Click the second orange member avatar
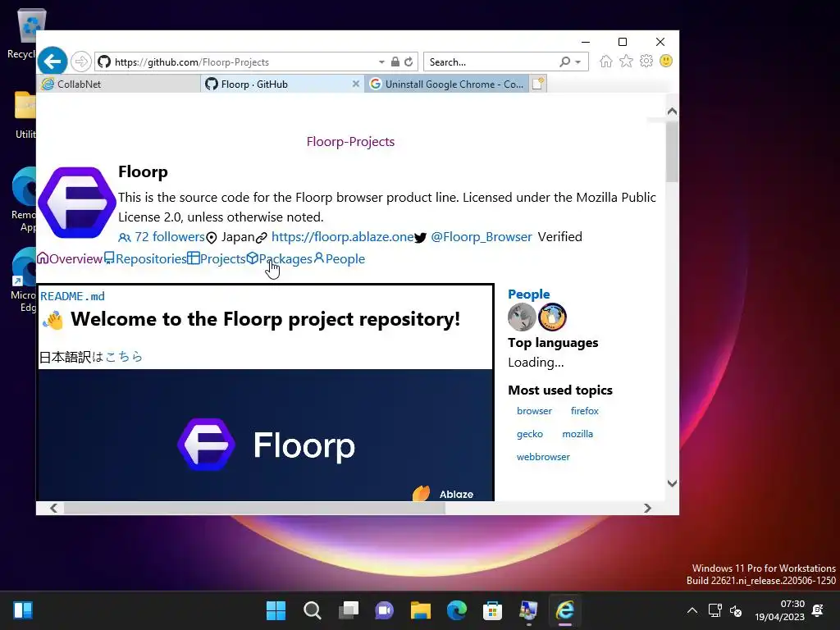The height and width of the screenshot is (630, 840). [x=552, y=317]
